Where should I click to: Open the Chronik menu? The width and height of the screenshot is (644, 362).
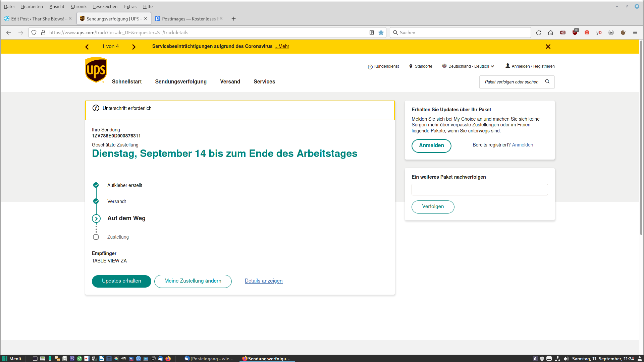pos(79,6)
